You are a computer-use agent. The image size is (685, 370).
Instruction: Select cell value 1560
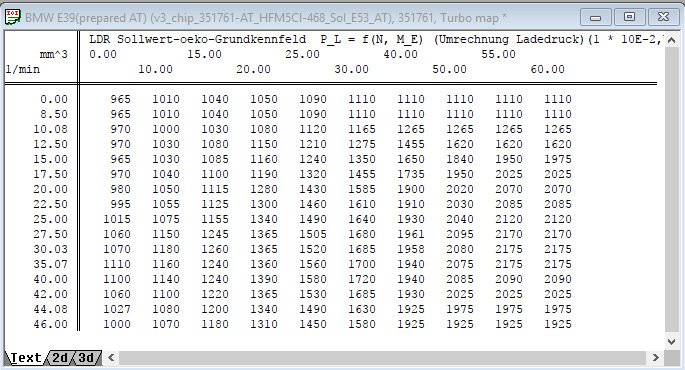coord(313,264)
